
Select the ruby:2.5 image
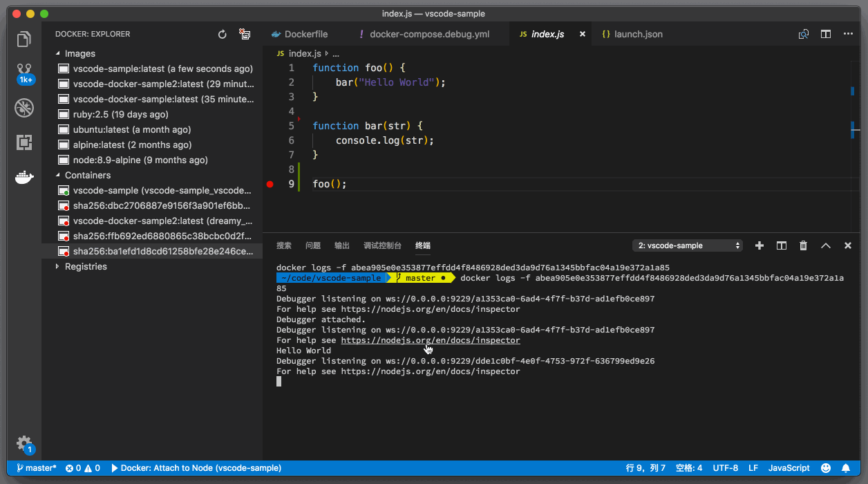[120, 114]
